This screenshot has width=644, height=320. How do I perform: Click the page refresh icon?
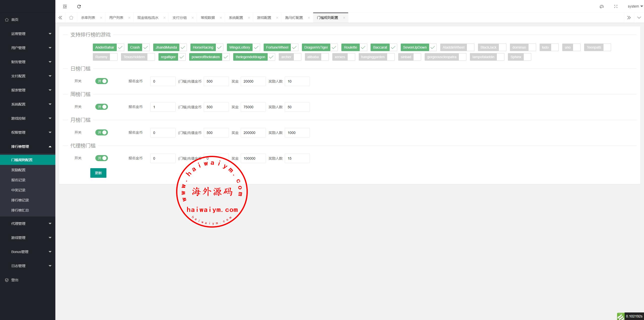tap(79, 7)
